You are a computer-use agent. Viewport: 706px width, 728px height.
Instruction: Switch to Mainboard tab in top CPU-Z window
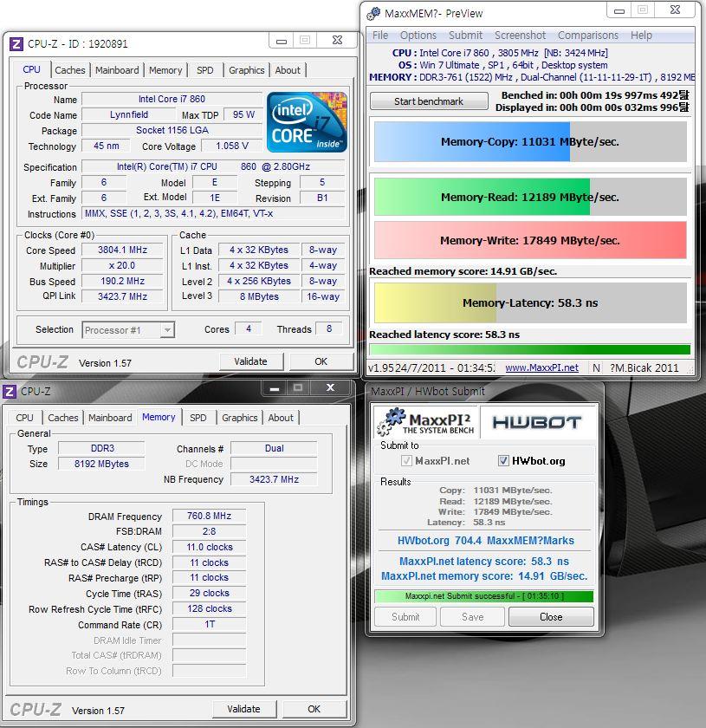[x=117, y=70]
